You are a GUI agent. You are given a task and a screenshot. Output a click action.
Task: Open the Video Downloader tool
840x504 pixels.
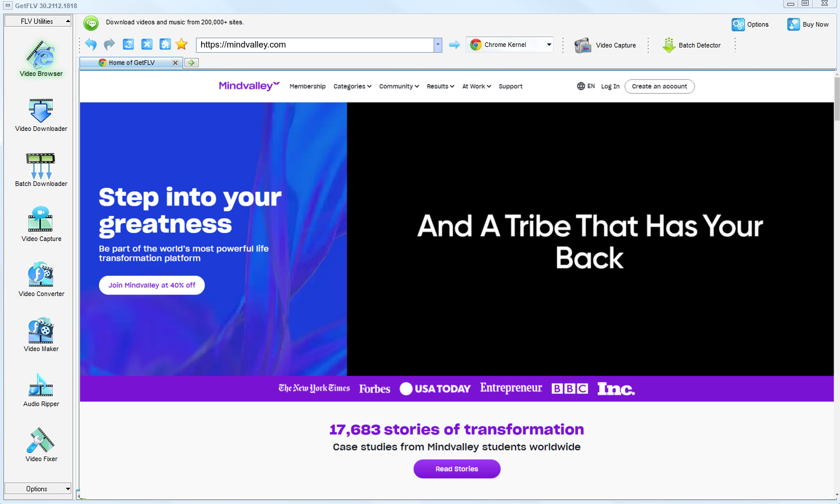[x=41, y=115]
